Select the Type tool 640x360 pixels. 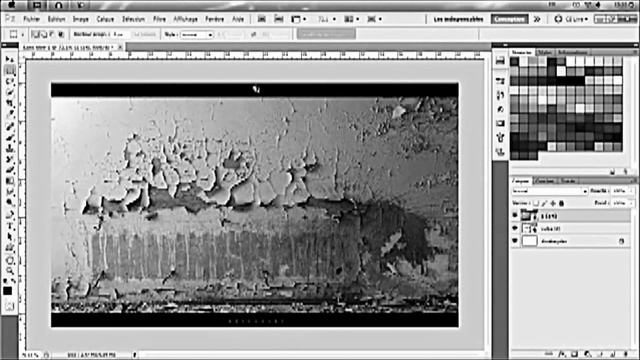coord(9,226)
